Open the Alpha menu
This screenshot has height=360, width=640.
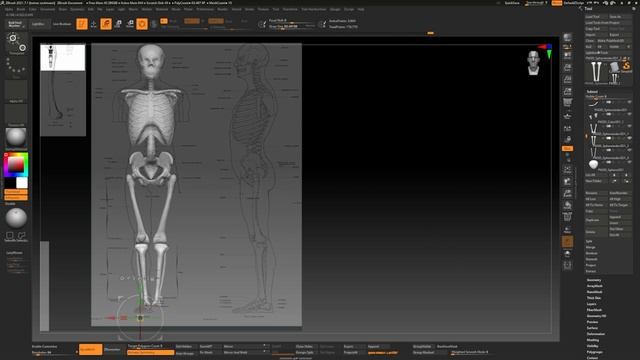click(x=9, y=9)
